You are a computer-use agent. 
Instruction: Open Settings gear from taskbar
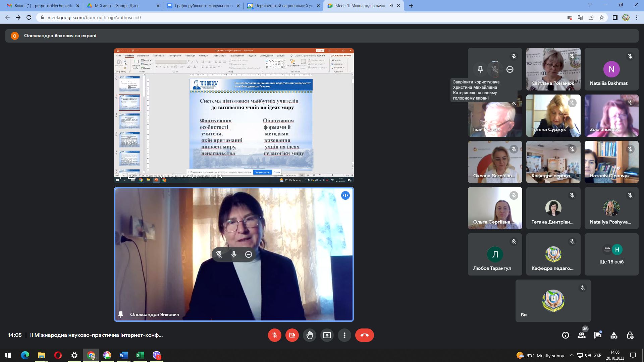pyautogui.click(x=74, y=355)
